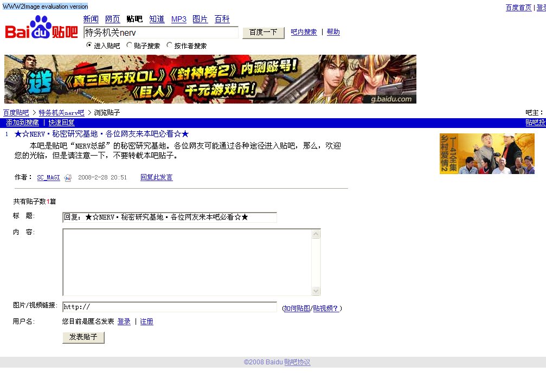Click 添加到搜藏 in the blue bar

[22, 123]
